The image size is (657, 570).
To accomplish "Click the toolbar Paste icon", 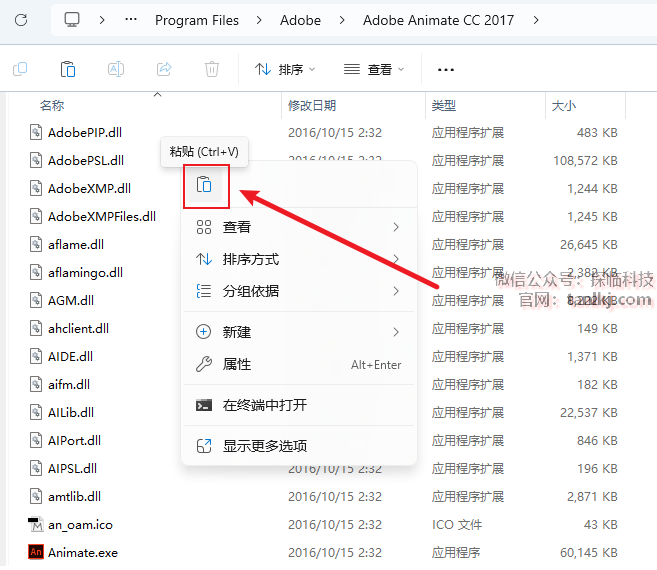I will 68,69.
